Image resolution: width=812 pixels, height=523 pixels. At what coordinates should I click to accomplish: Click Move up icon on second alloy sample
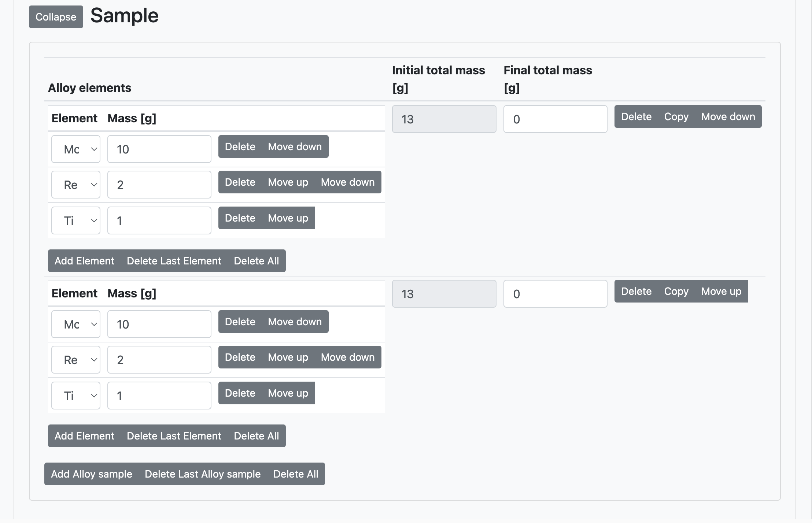[721, 291]
